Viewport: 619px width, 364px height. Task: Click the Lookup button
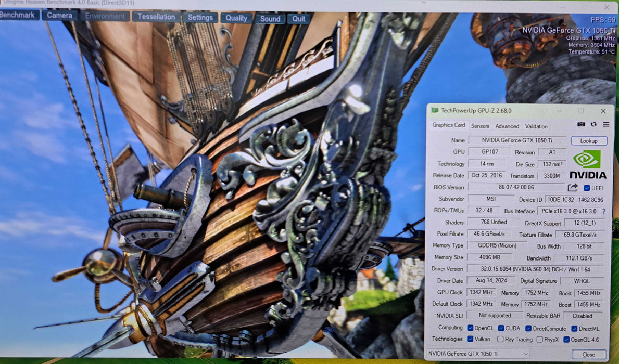coord(589,141)
